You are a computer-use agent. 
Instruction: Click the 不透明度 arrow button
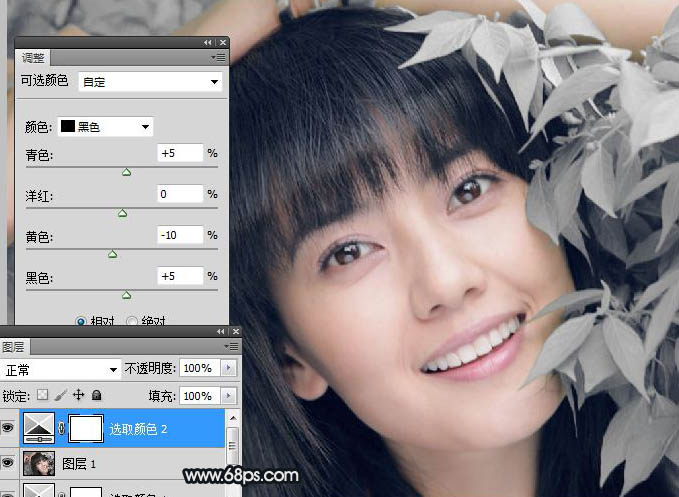(x=231, y=369)
